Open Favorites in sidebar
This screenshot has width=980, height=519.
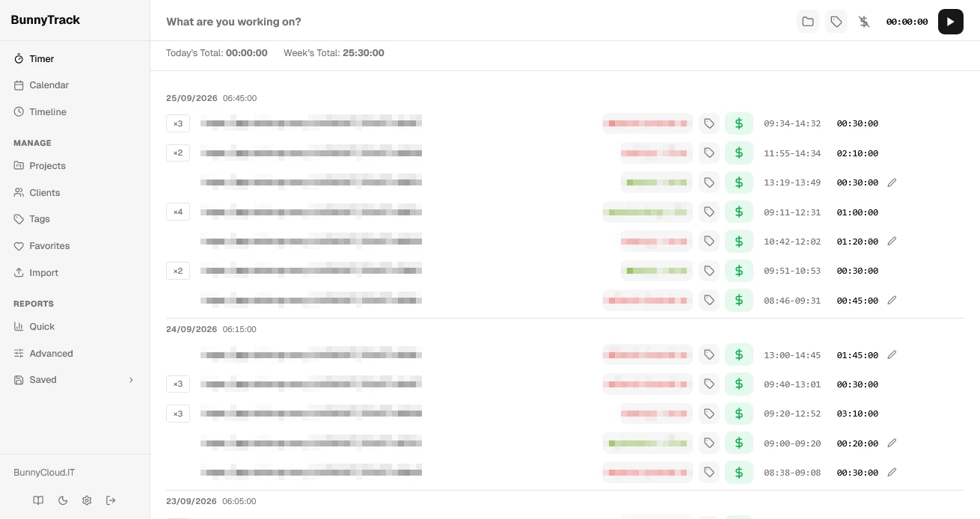pyautogui.click(x=75, y=246)
